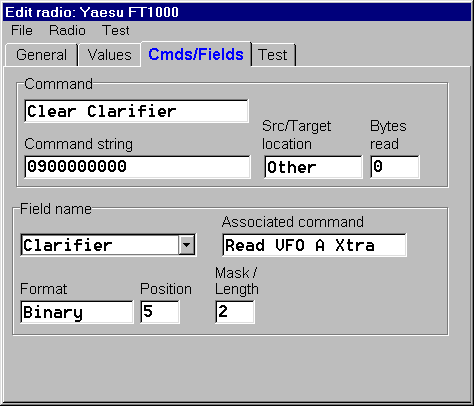The width and height of the screenshot is (474, 406).
Task: Click the Associated command label
Action: coord(293,222)
